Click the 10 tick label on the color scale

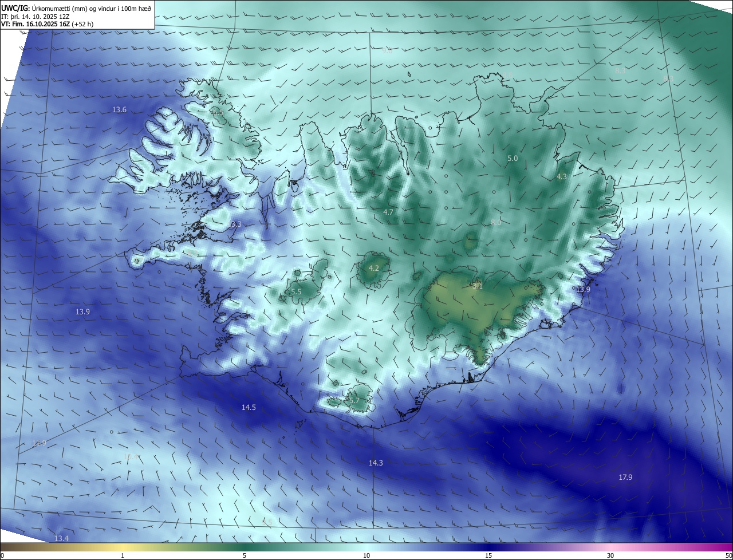coord(366,555)
